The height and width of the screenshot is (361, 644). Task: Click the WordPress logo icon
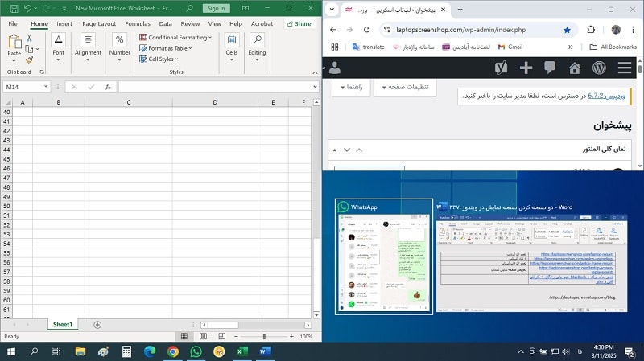point(599,68)
